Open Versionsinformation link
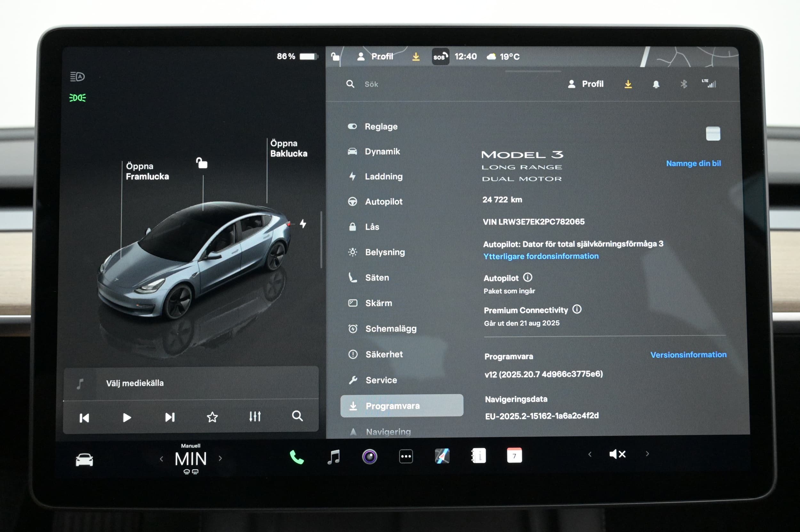The height and width of the screenshot is (532, 800). pyautogui.click(x=688, y=354)
